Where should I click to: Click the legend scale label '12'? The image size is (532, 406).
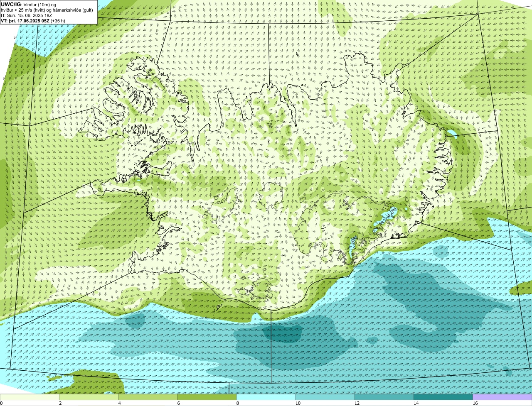click(356, 403)
